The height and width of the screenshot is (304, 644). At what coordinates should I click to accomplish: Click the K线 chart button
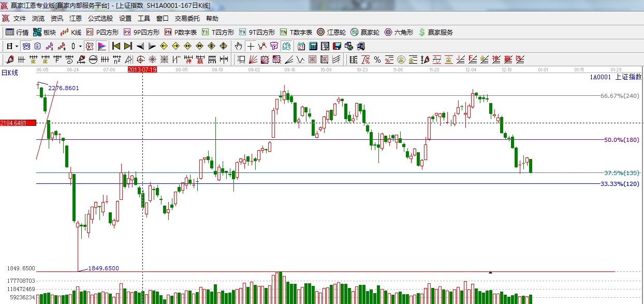point(70,32)
